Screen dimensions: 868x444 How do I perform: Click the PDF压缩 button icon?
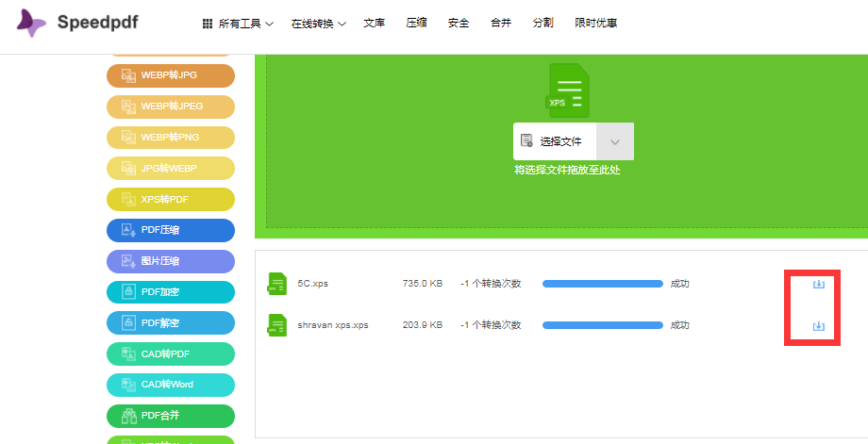(x=128, y=230)
